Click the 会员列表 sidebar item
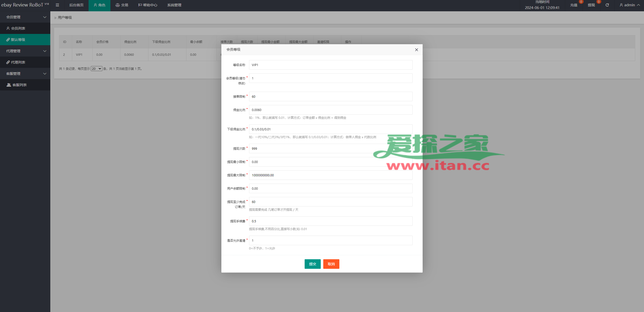Viewport: 644px width, 312px height. [x=25, y=28]
